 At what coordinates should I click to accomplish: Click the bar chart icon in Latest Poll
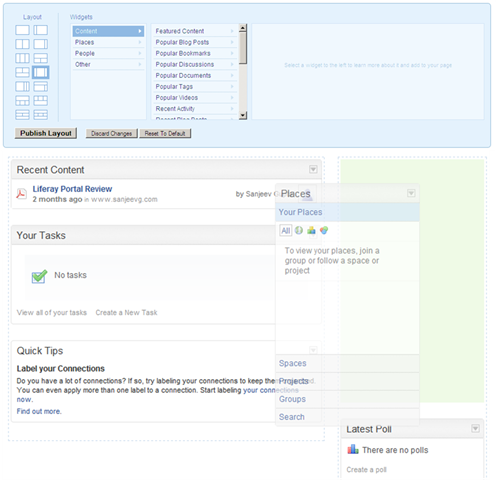353,449
